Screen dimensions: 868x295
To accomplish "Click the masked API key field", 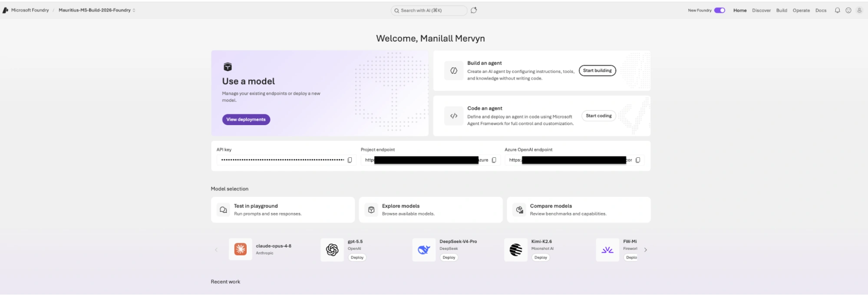I will pos(287,160).
